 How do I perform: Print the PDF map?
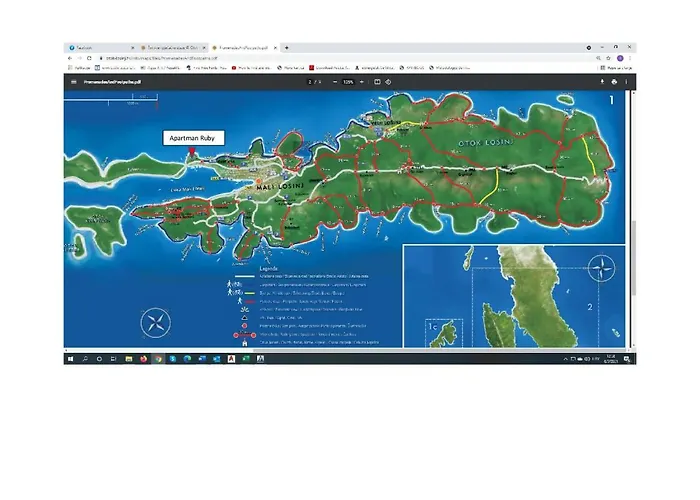click(614, 82)
